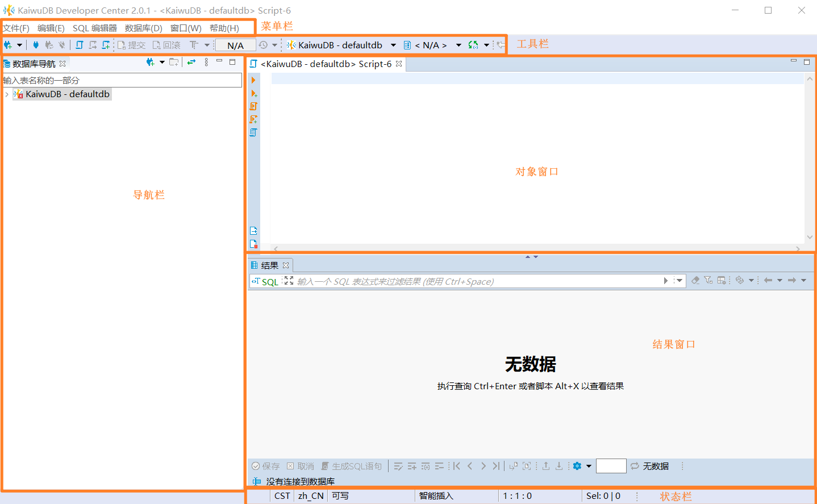
Task: Click the 取消 cancel button
Action: pyautogui.click(x=300, y=466)
